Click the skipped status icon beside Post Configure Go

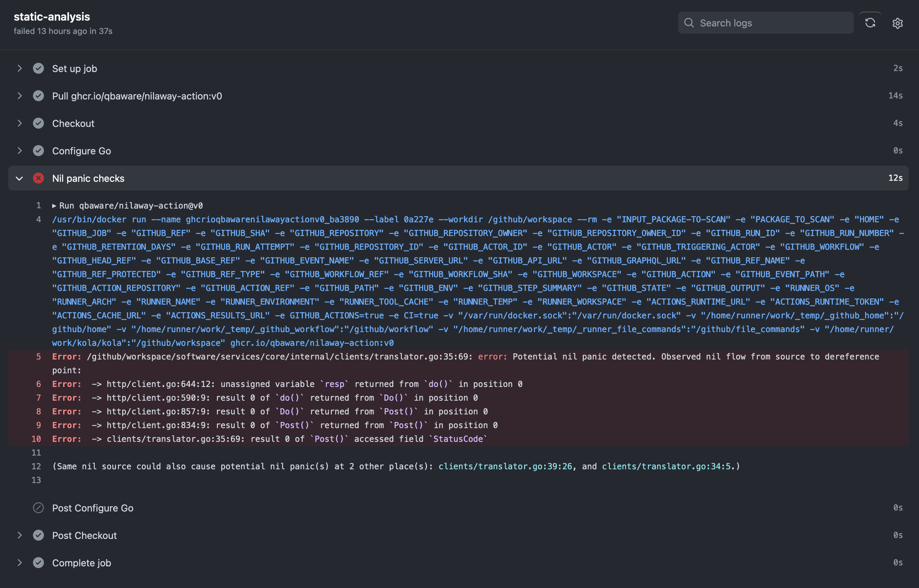click(38, 508)
